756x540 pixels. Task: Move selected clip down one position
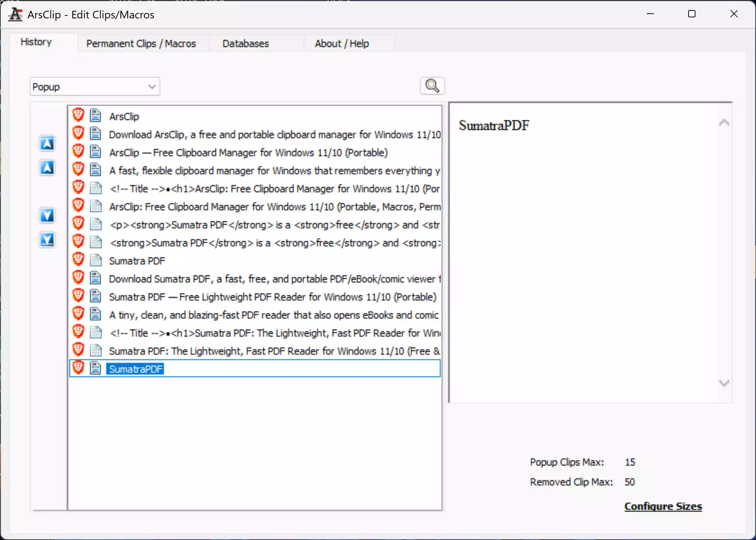pos(47,215)
